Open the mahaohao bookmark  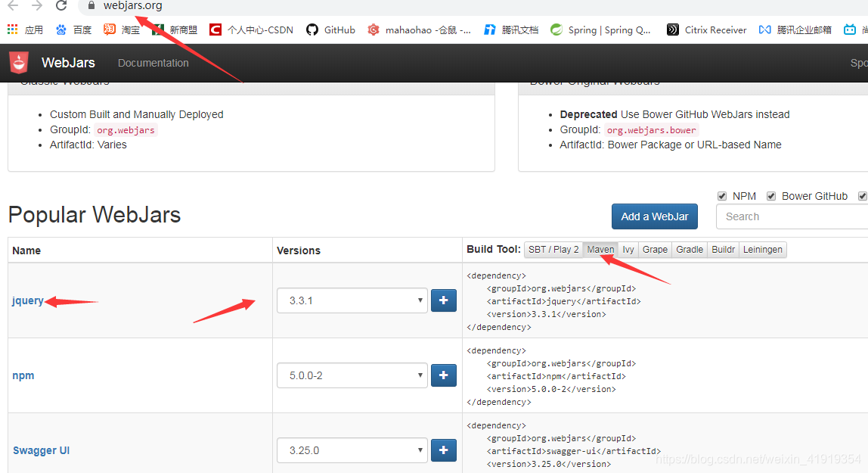pos(419,30)
